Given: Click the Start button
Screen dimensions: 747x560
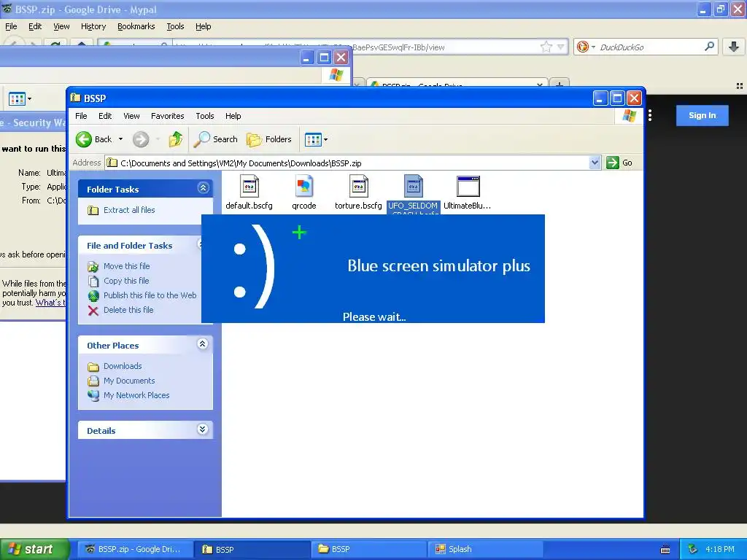Looking at the screenshot, I should pyautogui.click(x=34, y=549).
